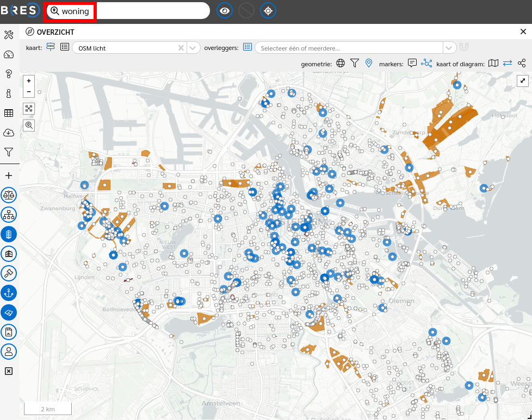The image size is (532, 420).
Task: Click the table grid icon in sidebar
Action: (x=9, y=113)
